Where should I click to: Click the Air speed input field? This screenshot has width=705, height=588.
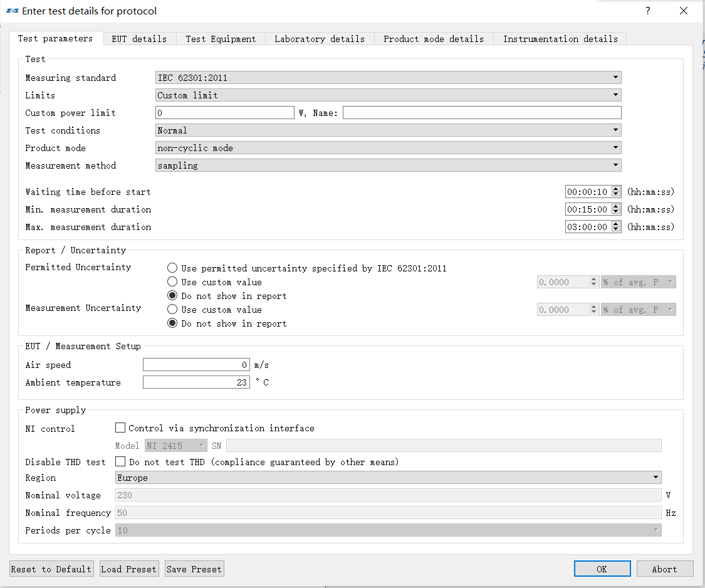click(196, 364)
